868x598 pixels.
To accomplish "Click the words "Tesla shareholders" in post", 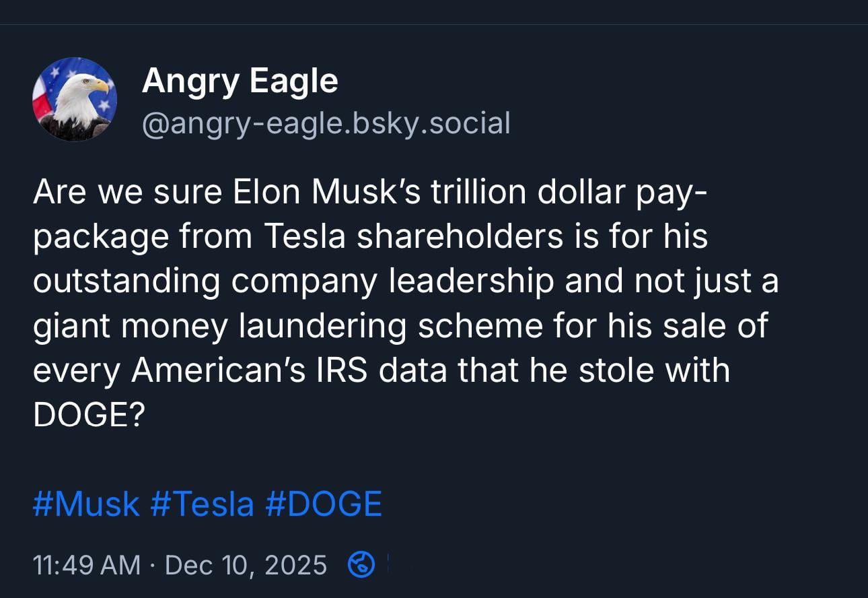I will click(413, 237).
